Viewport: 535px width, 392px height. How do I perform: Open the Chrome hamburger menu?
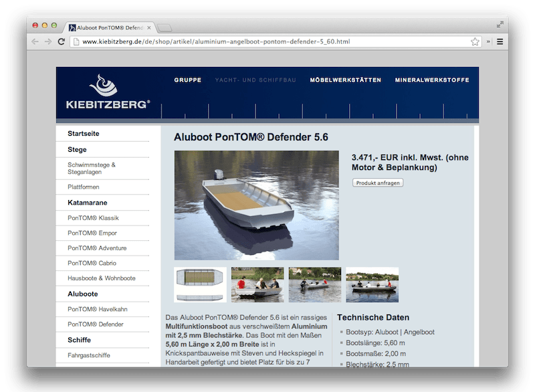click(500, 41)
